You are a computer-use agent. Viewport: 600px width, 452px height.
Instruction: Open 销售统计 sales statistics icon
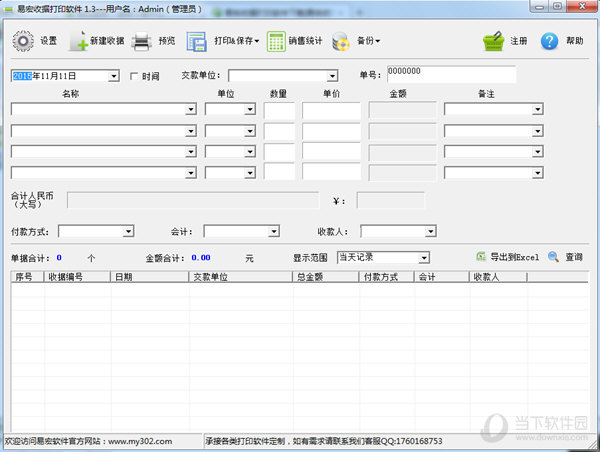[276, 41]
